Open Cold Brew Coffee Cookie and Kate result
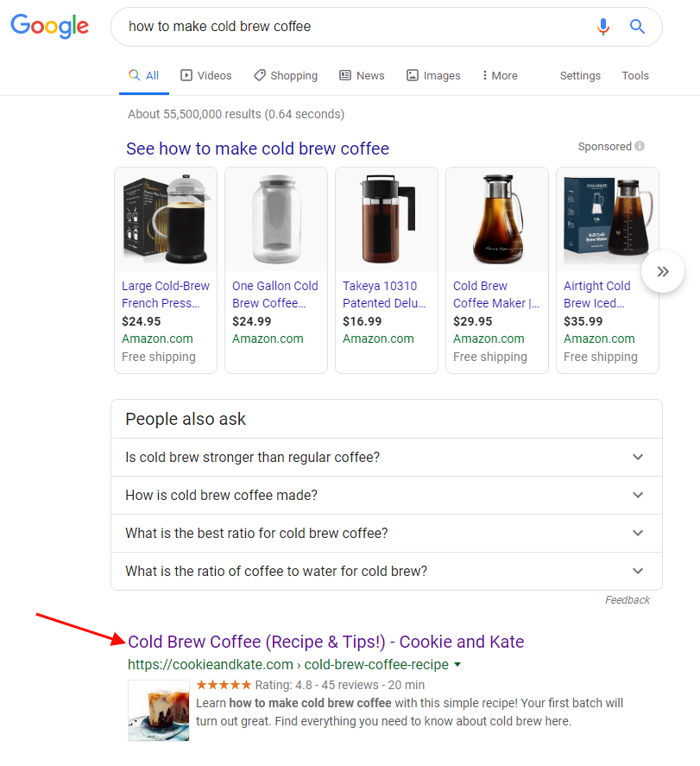The width and height of the screenshot is (700, 766). click(x=325, y=642)
